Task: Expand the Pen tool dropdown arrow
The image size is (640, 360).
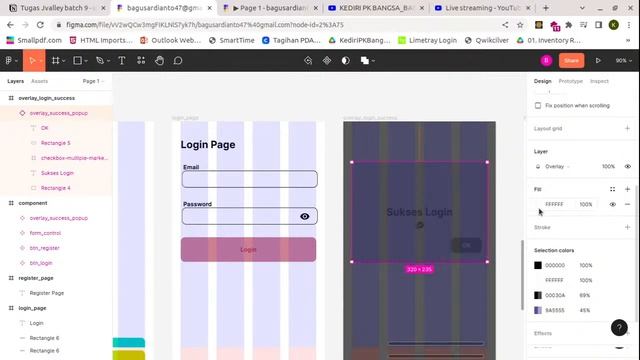Action: point(108,61)
